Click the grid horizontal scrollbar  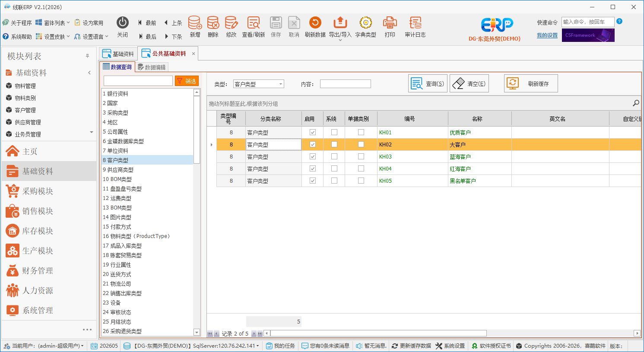pyautogui.click(x=379, y=333)
